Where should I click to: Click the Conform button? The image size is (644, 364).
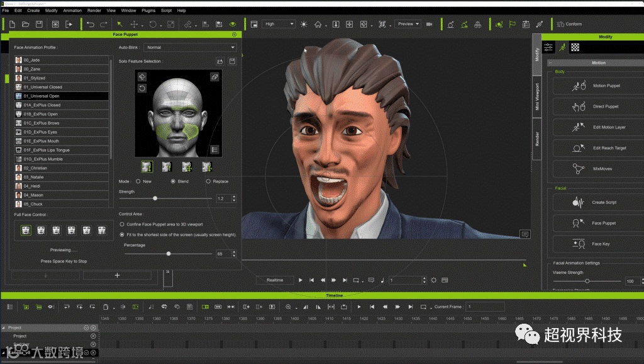[x=569, y=24]
